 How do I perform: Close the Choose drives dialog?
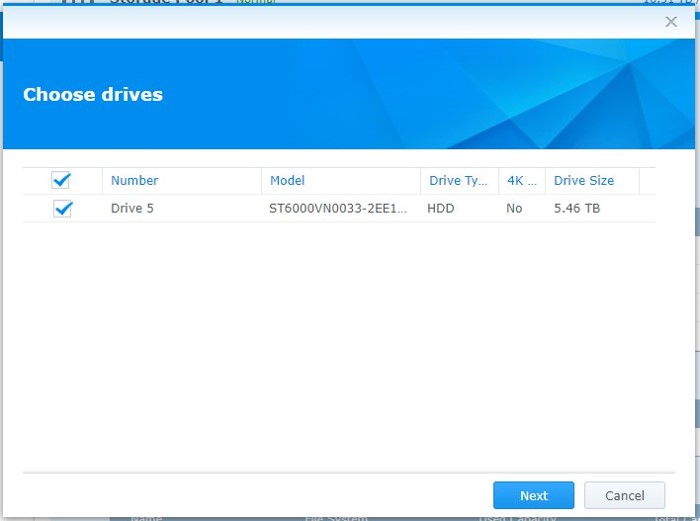(x=671, y=21)
